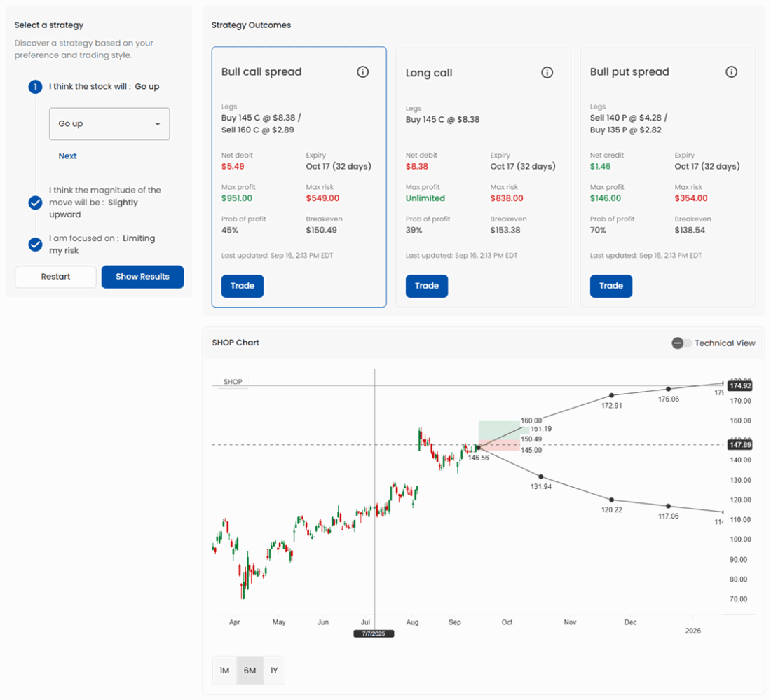Switch chart range to 1M
Screen dimensions: 771x700
point(224,670)
